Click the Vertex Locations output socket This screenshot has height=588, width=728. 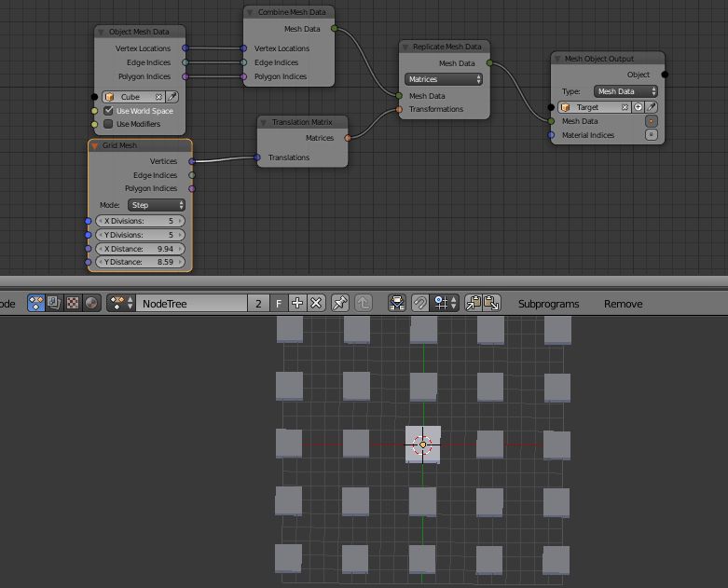[185, 48]
